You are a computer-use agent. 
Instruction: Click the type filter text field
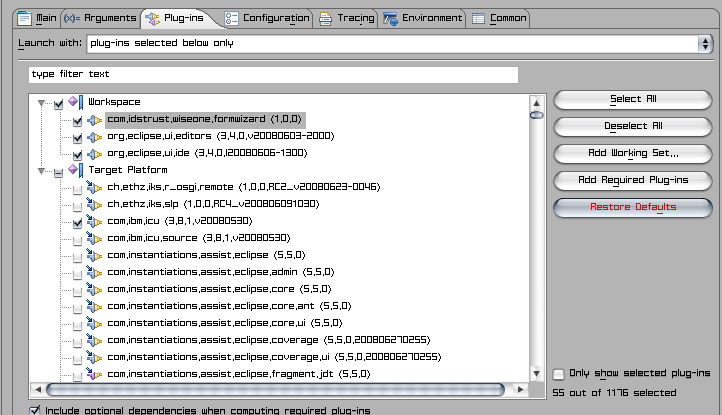pos(274,75)
